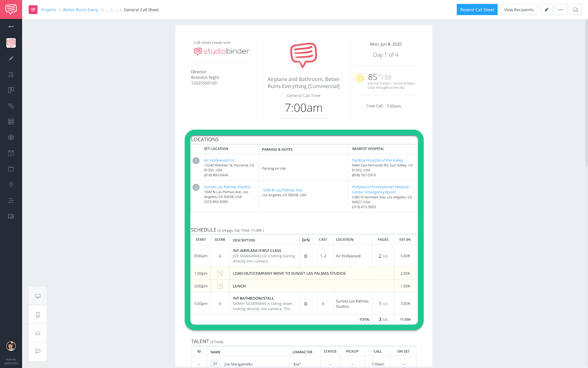
Task: Click the Day 1 of 4 text
Action: (386, 55)
